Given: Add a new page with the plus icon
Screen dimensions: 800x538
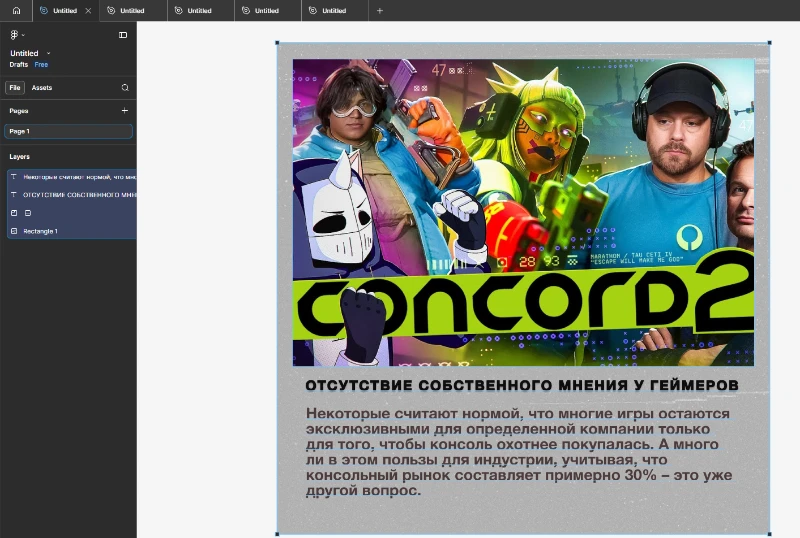Looking at the screenshot, I should point(124,110).
